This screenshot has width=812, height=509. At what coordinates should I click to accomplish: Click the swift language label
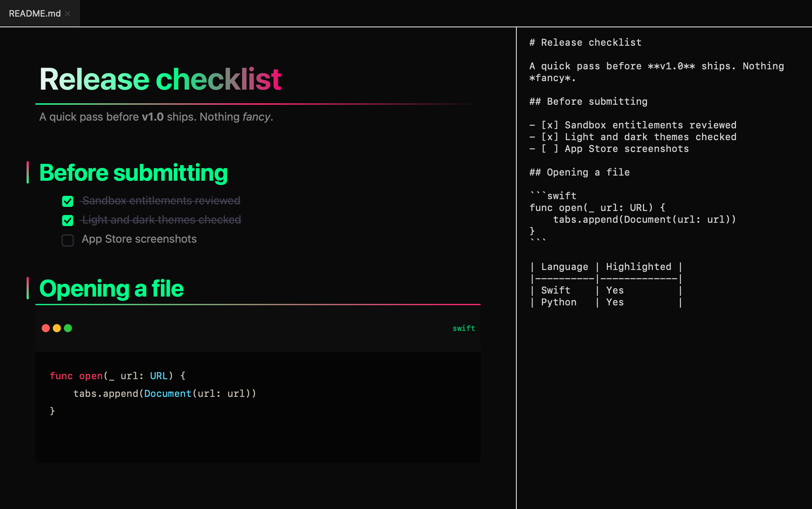tap(464, 328)
